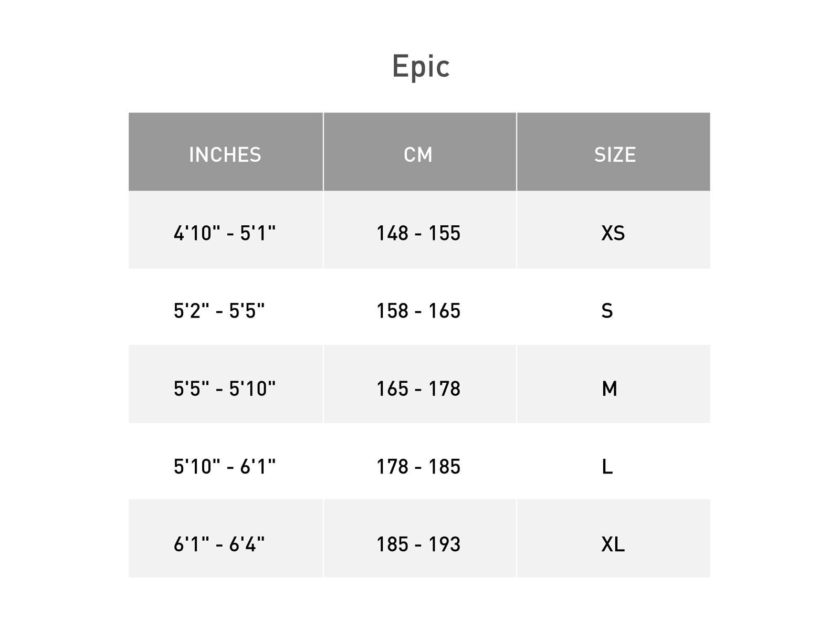Select the CM column header

pos(418,154)
